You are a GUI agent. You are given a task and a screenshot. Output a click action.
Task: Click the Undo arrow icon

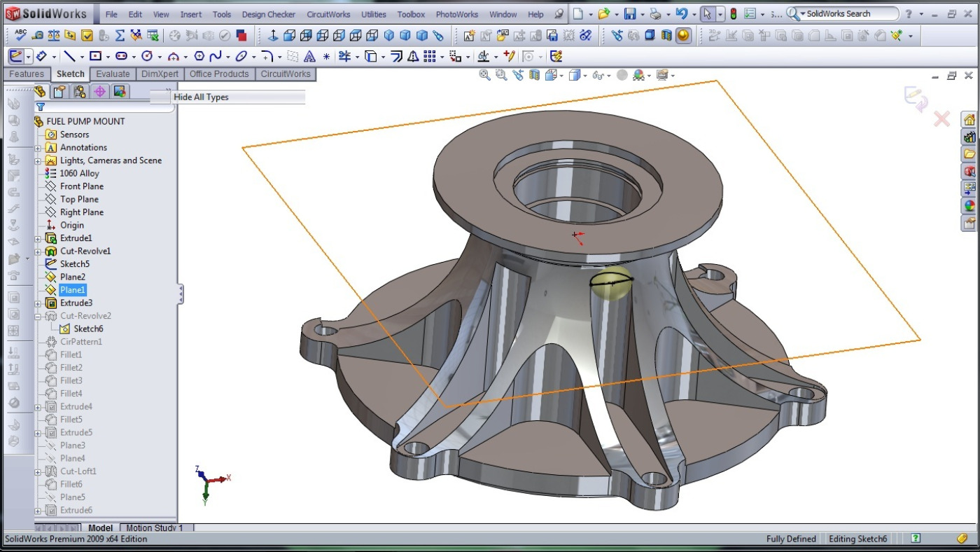681,14
